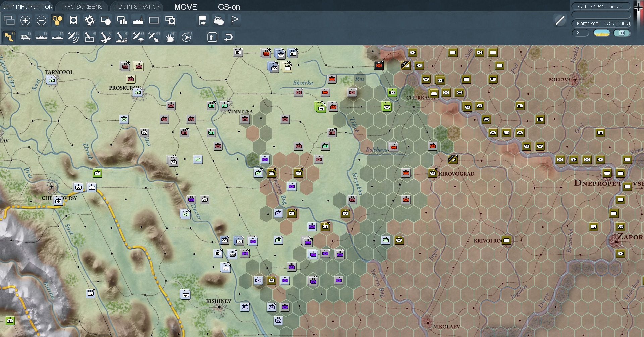Select the black unit counter on the map
This screenshot has width=644, height=337.
[x=379, y=65]
